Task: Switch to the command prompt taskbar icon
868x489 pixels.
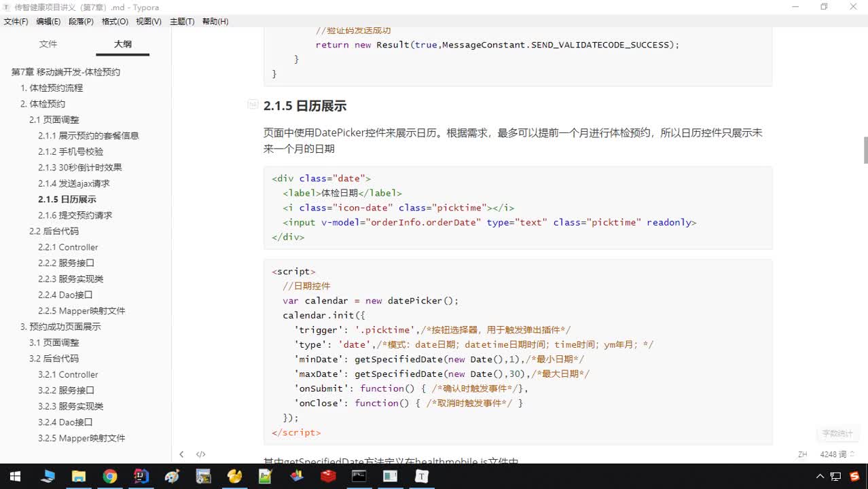Action: tap(359, 476)
